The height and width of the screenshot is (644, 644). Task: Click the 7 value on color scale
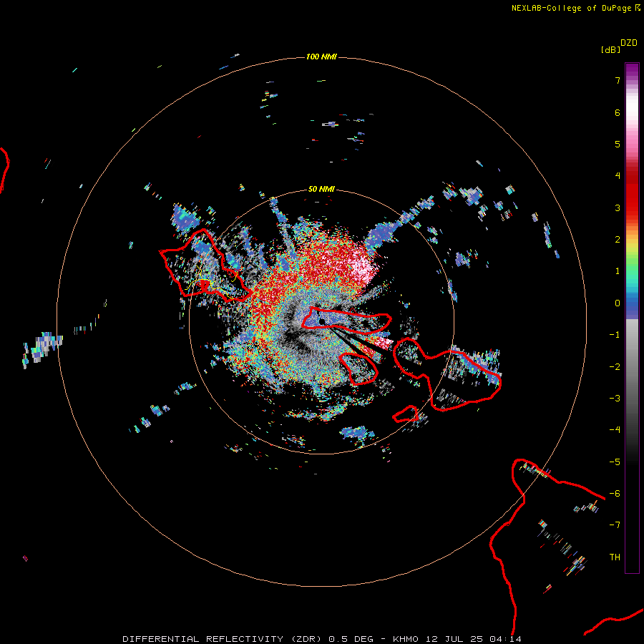[x=618, y=80]
